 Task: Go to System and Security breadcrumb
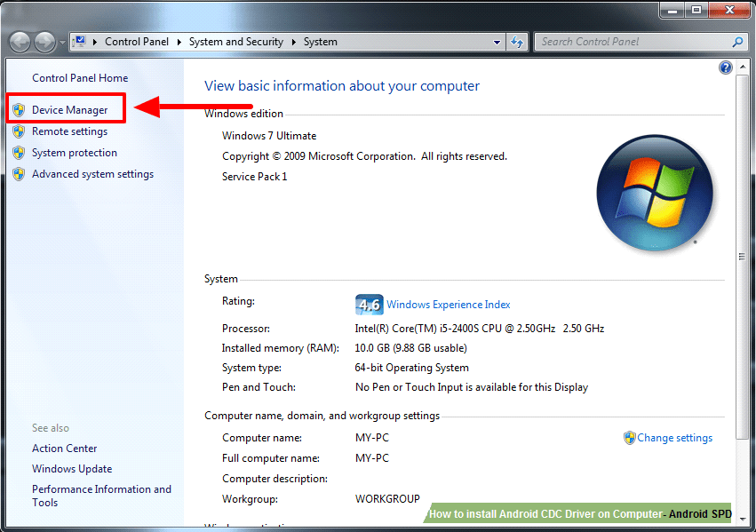point(235,42)
